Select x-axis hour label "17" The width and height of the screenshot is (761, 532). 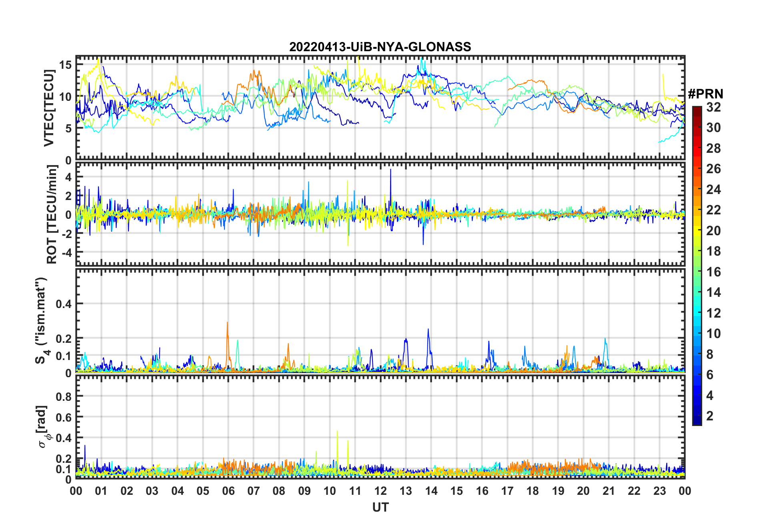point(507,491)
